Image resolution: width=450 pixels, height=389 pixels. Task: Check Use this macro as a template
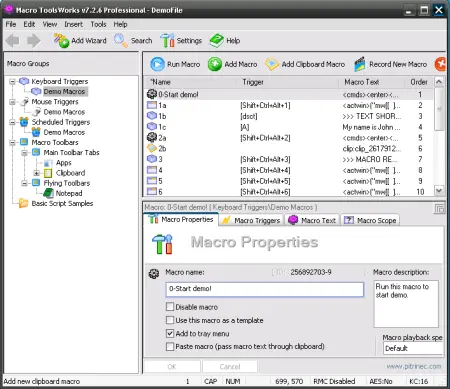tap(170, 320)
